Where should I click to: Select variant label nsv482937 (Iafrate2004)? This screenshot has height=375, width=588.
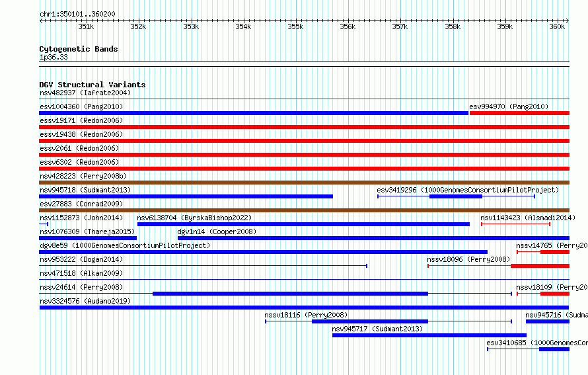pyautogui.click(x=85, y=93)
